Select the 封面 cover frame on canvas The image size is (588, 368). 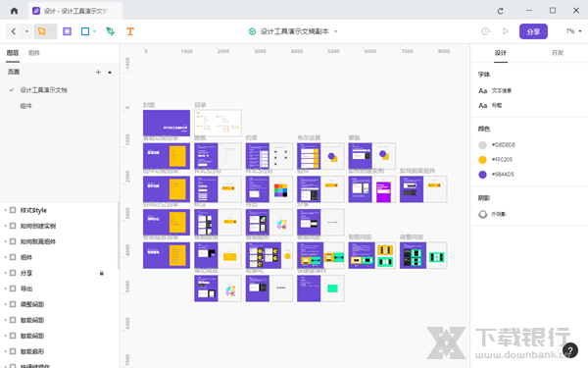[x=167, y=123]
